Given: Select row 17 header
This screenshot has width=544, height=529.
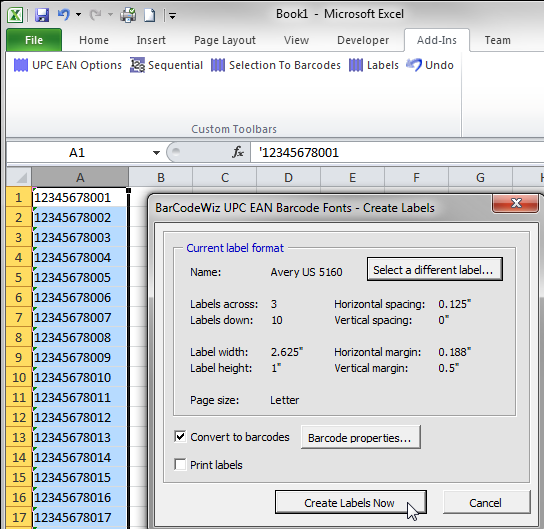Looking at the screenshot, I should coord(19,518).
